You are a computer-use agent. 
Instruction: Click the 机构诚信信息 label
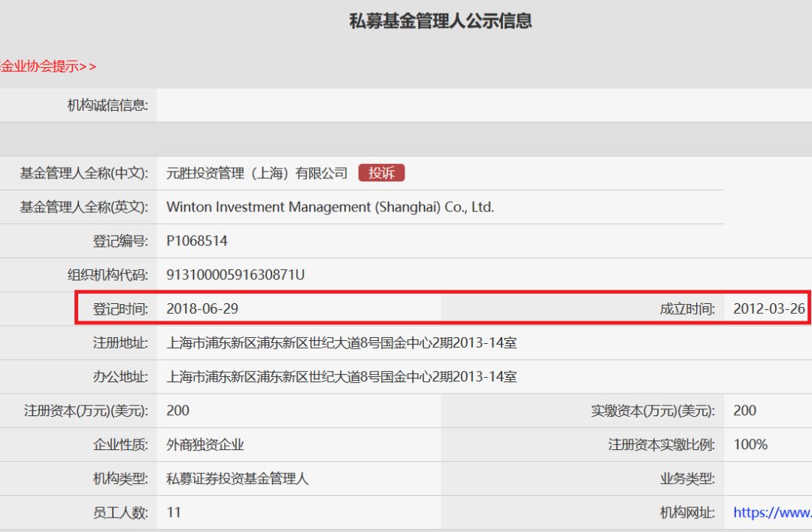point(108,105)
